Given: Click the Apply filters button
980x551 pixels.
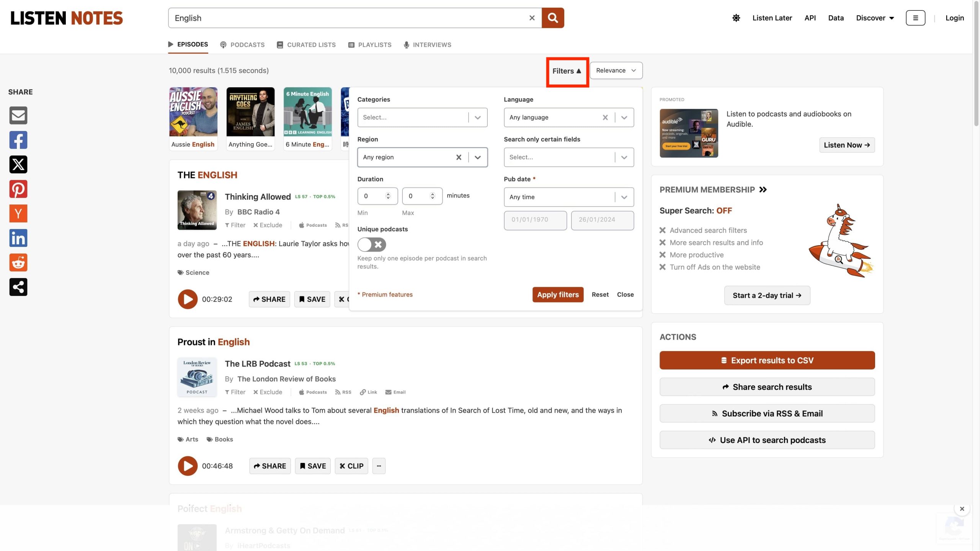Looking at the screenshot, I should (558, 294).
